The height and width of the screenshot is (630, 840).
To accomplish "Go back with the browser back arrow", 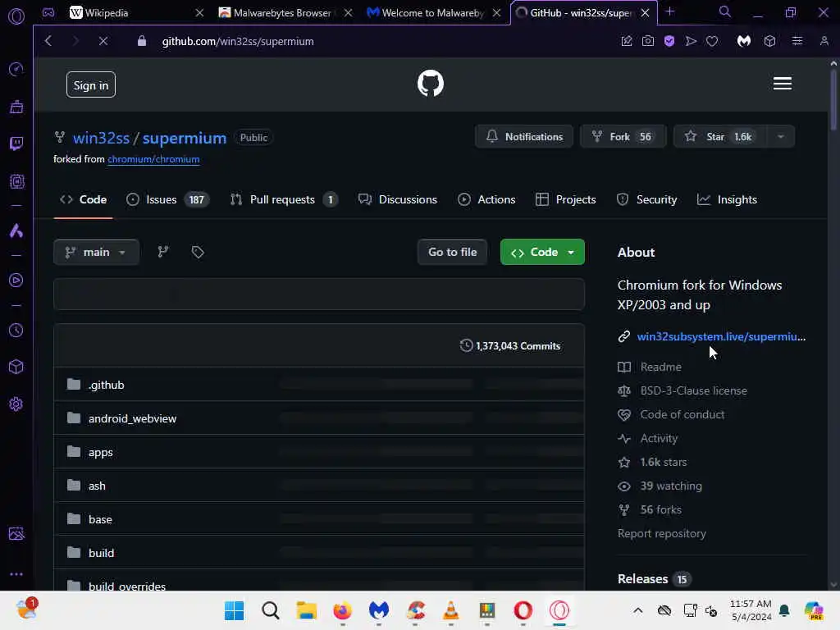I will tap(48, 41).
